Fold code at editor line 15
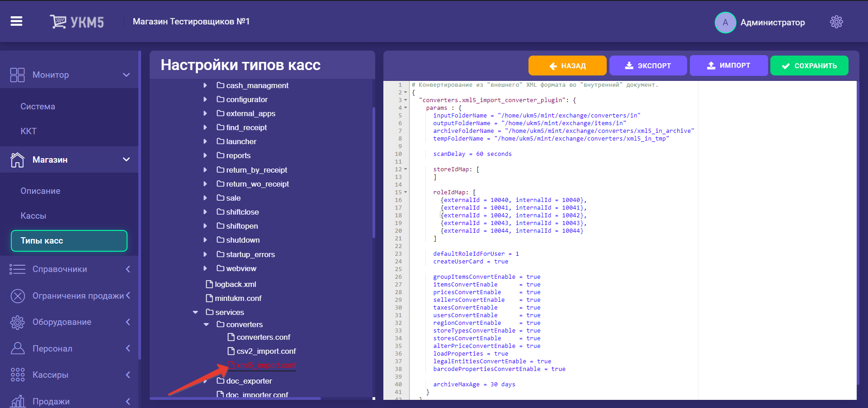 406,192
